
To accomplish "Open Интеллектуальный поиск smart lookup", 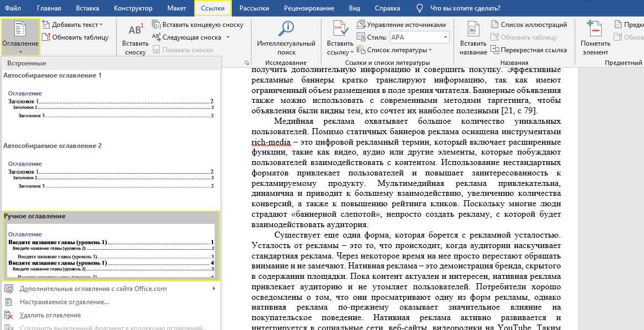I will point(286,31).
